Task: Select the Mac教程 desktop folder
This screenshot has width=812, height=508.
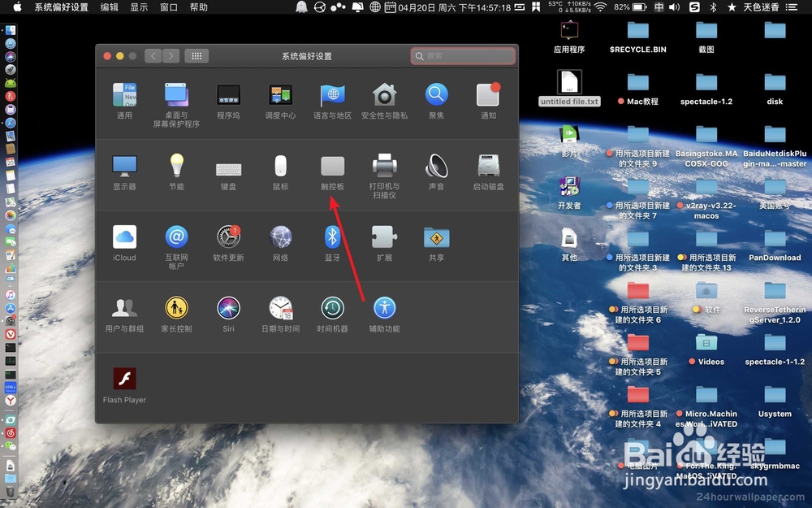Action: coord(638,89)
